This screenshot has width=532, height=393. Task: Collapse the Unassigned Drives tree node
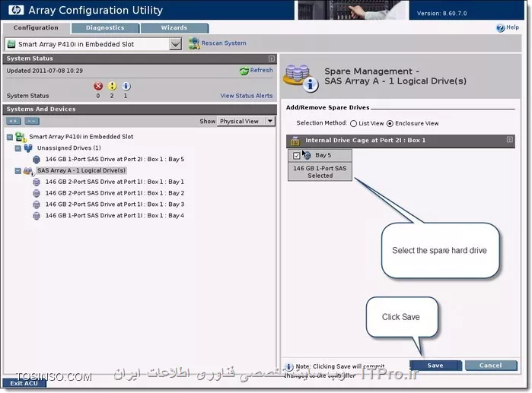tap(18, 148)
